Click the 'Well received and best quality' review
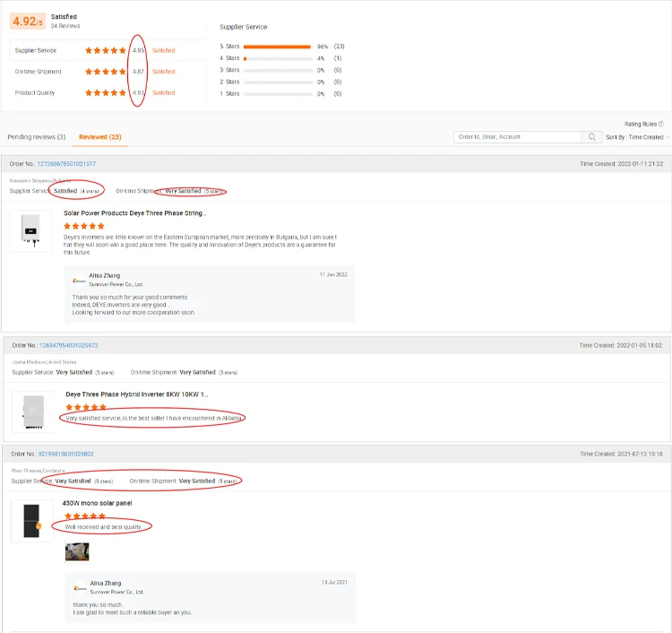Image resolution: width=672 pixels, height=633 pixels. click(x=103, y=526)
